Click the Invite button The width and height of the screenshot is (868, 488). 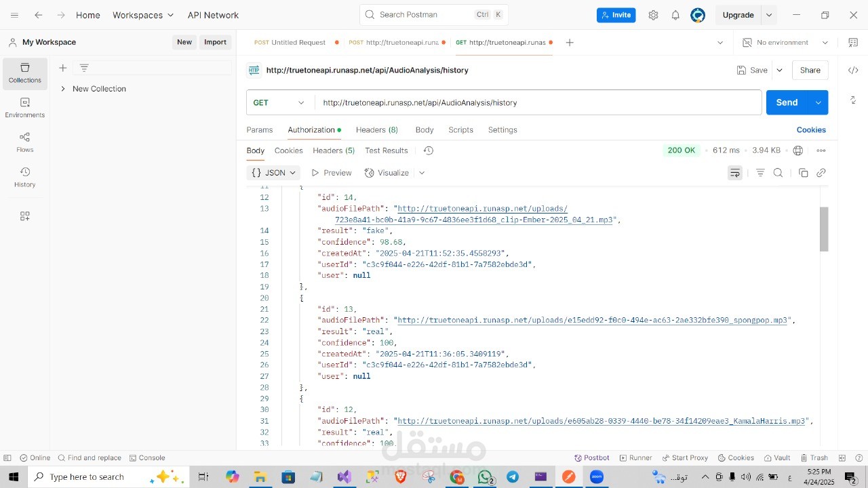[x=616, y=15]
